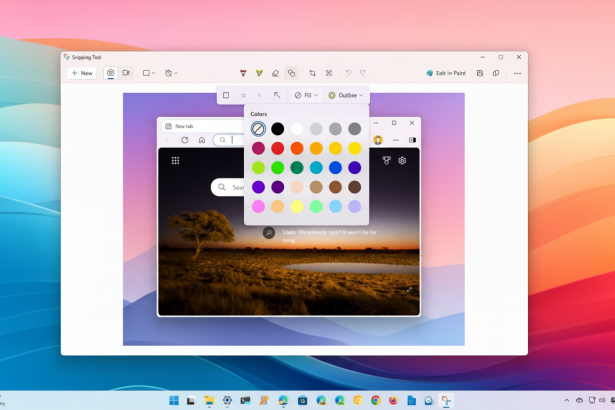This screenshot has height=410, width=615.
Task: Select the eraser tool
Action: [x=275, y=73]
